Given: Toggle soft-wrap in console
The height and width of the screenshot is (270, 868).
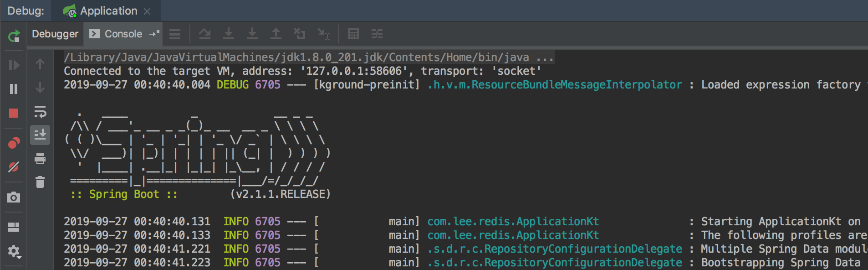Looking at the screenshot, I should 40,111.
